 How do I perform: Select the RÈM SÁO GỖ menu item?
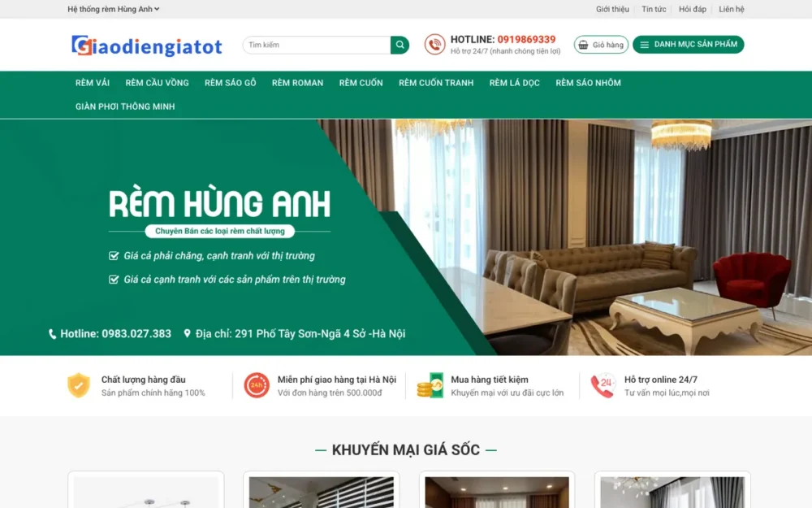pyautogui.click(x=230, y=83)
